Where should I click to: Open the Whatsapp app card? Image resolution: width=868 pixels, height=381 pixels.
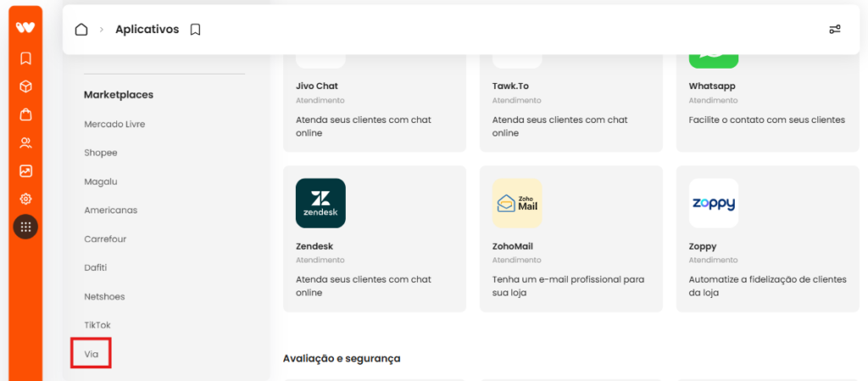(768, 100)
